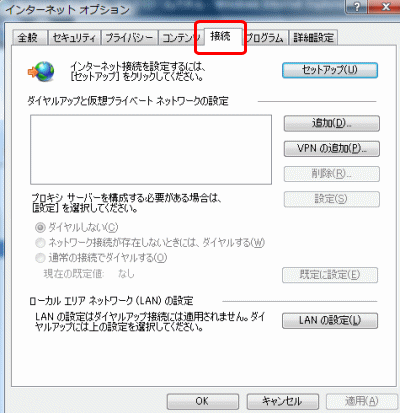The height and width of the screenshot is (413, 400).
Task: Click the 追加(D) button
Action: (331, 123)
